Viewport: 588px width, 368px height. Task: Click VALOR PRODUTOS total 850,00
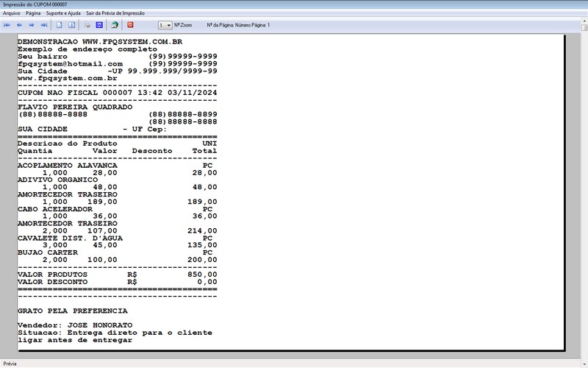point(203,275)
